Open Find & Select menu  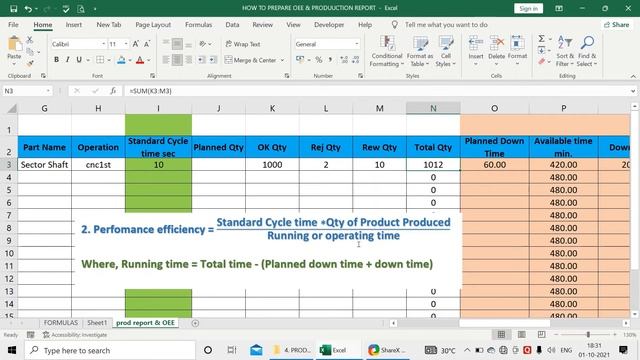click(x=587, y=51)
